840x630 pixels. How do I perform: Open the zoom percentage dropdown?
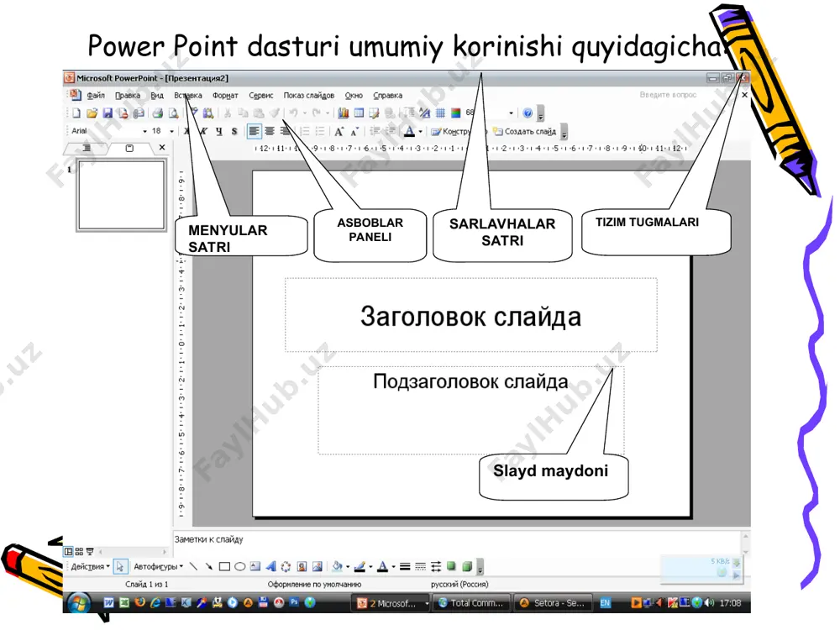(511, 113)
